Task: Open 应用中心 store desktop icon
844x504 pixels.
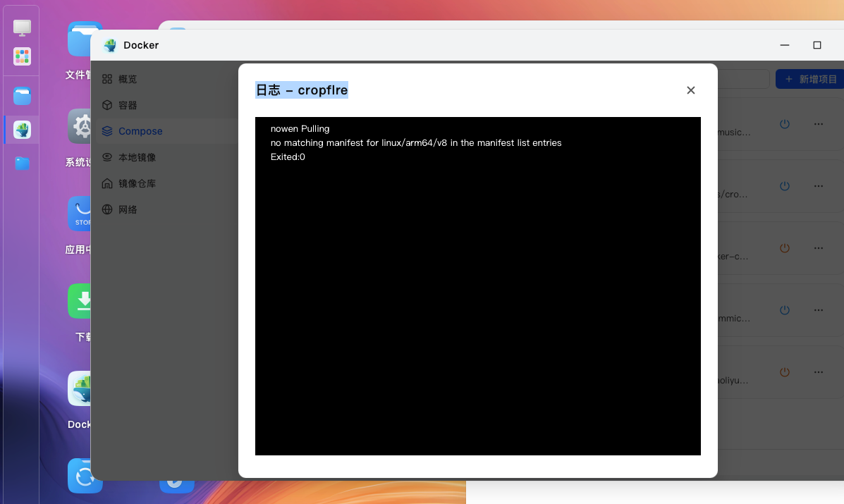Action: (x=80, y=214)
